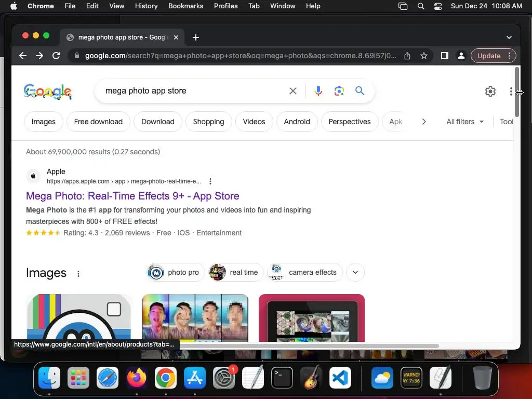Open the four faces effects thumbnail
This screenshot has height=399, width=532.
point(195,318)
